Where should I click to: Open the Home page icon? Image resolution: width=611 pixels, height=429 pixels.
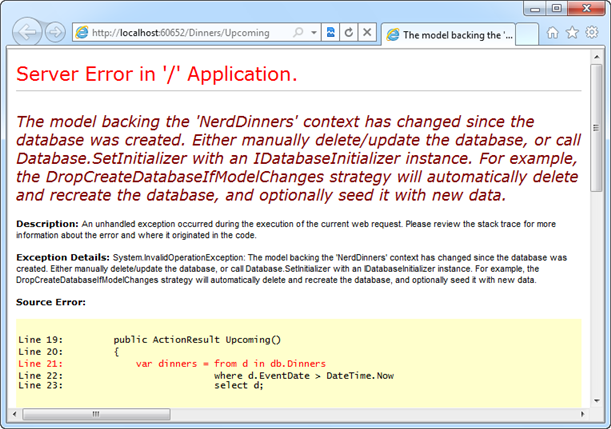click(x=553, y=33)
